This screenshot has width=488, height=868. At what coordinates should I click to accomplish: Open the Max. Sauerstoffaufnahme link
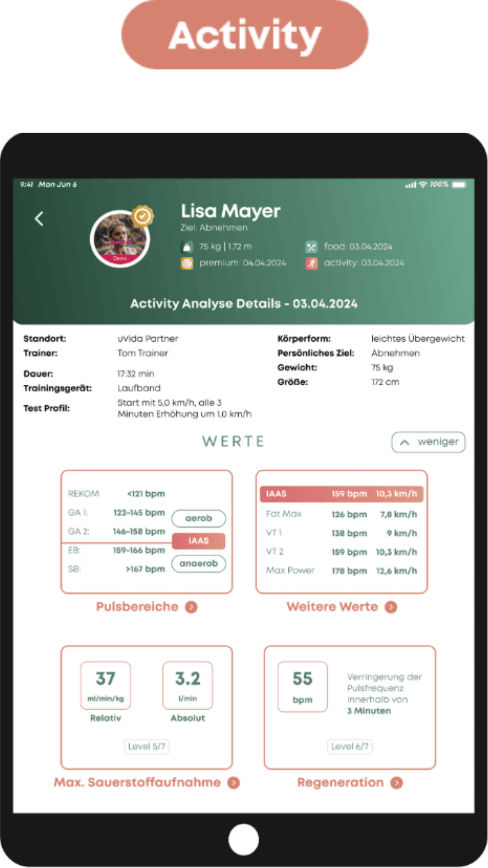click(x=137, y=783)
